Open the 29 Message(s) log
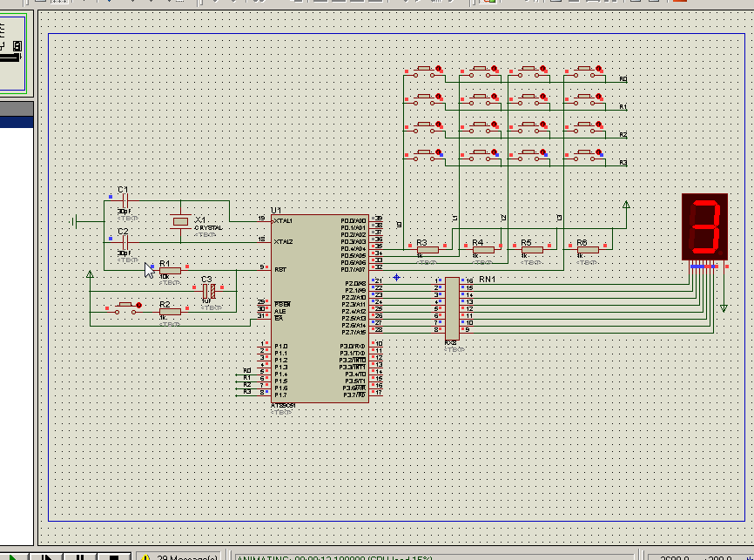Image resolution: width=754 pixels, height=560 pixels. [x=178, y=557]
